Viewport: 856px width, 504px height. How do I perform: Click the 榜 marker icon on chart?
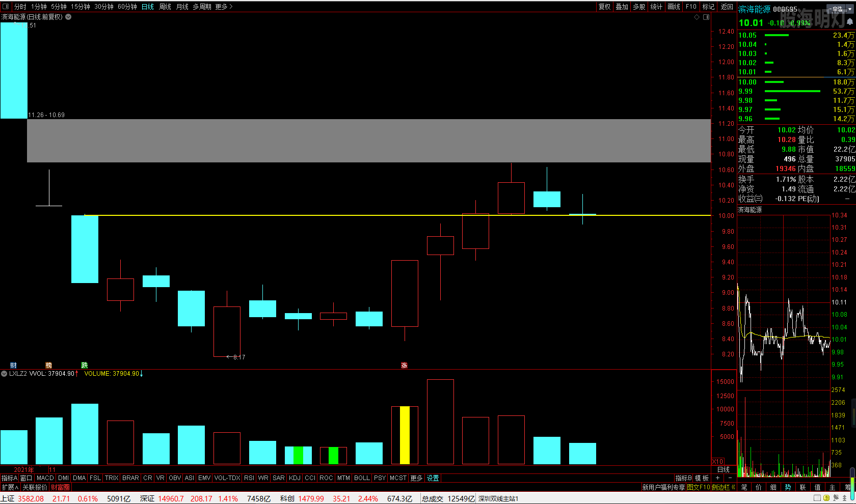coord(49,366)
